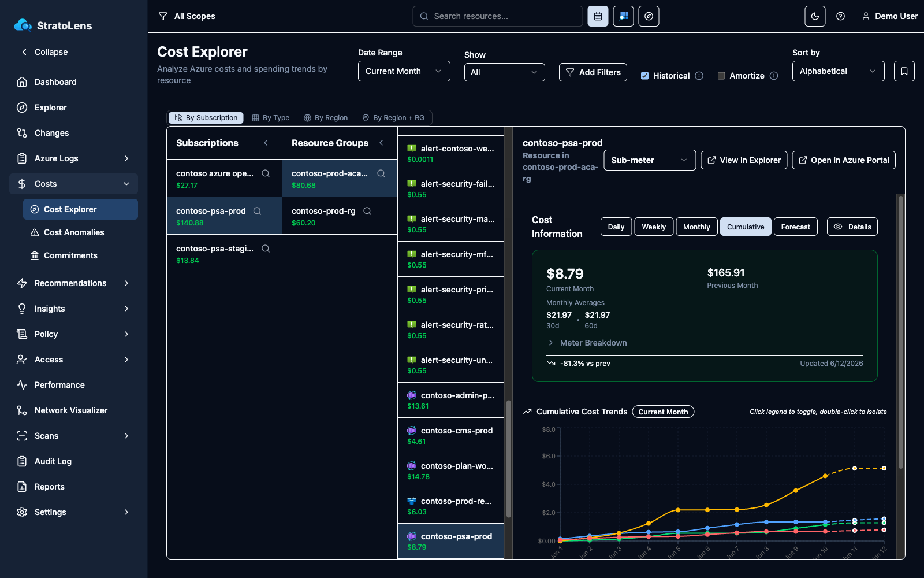924x578 pixels.
Task: Focus the Search resources field
Action: 498,16
